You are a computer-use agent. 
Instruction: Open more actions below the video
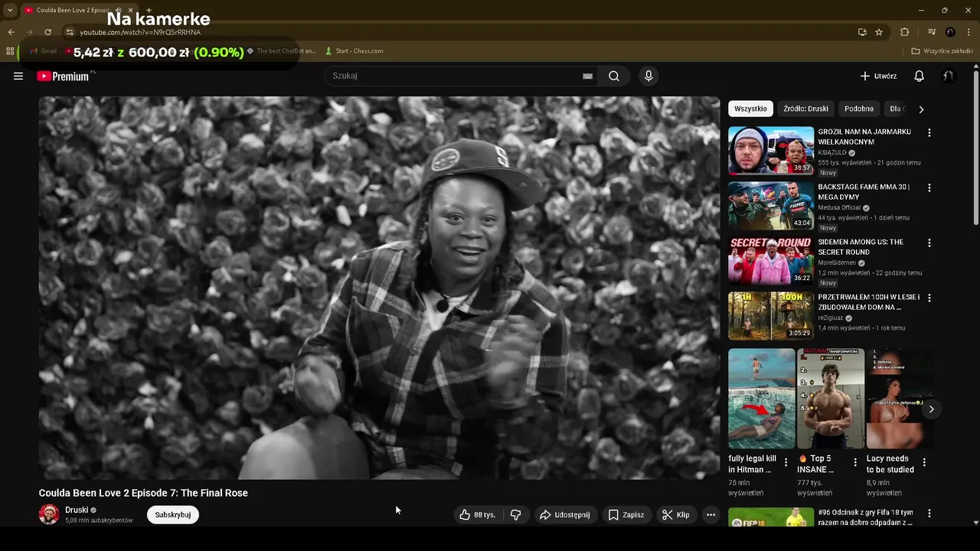[710, 515]
